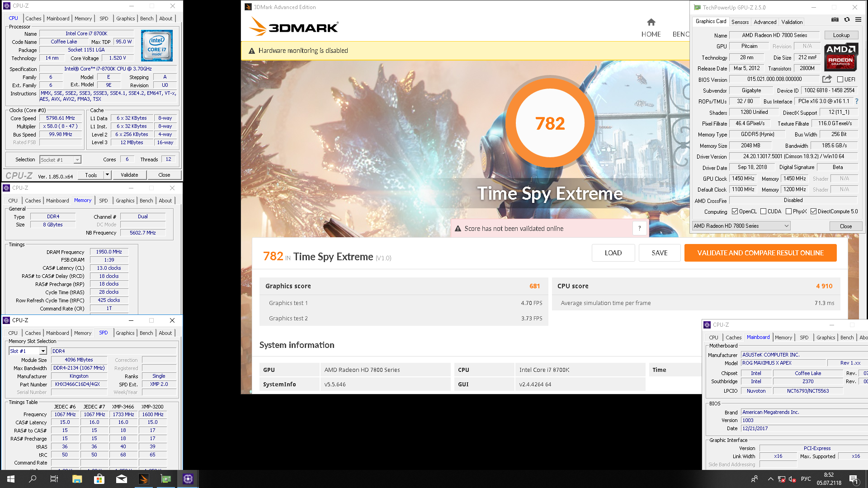The image size is (868, 488).
Task: Click VALIDATE AND COMPARE RESULT ONLINE button
Action: (760, 253)
